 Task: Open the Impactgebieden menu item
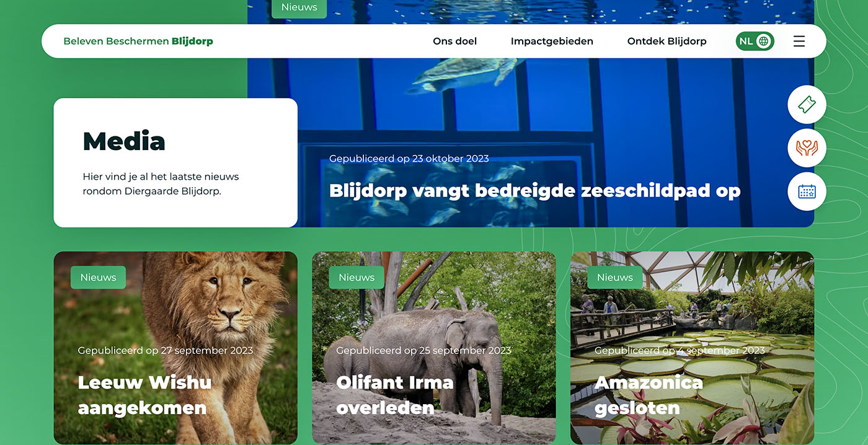pyautogui.click(x=552, y=42)
